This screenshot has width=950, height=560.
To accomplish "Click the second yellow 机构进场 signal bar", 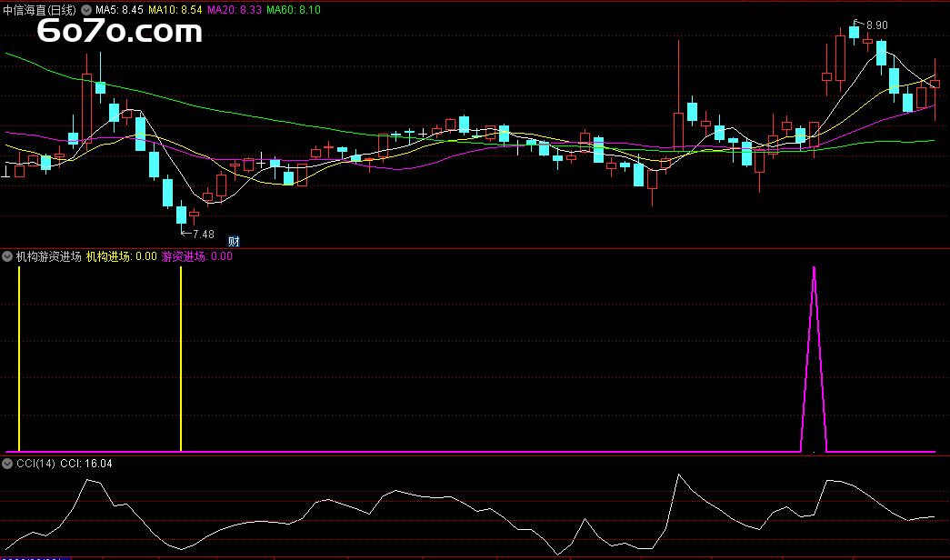I will [x=181, y=359].
